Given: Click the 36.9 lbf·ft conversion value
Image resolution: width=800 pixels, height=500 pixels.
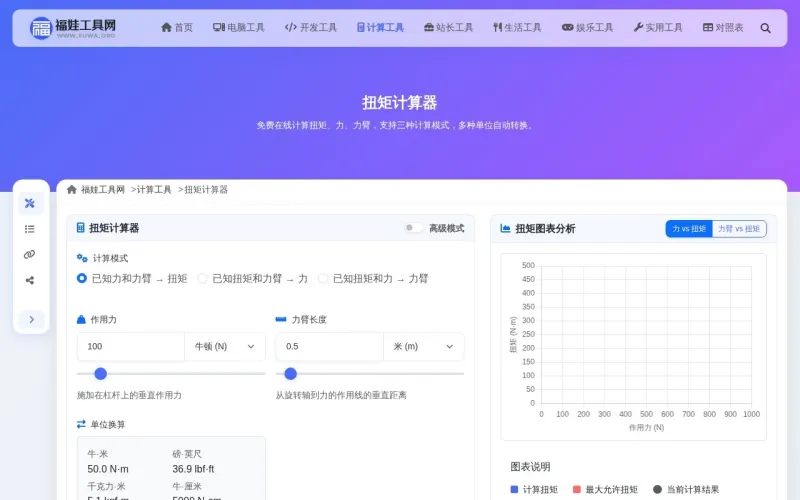Looking at the screenshot, I should (193, 469).
